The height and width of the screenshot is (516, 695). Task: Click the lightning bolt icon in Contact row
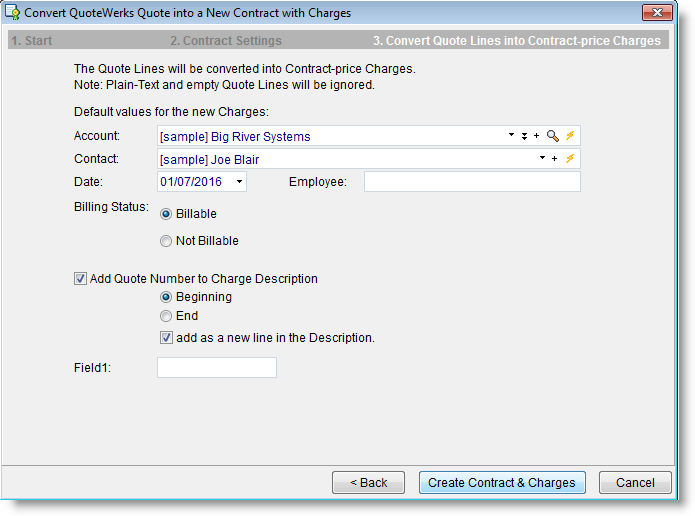point(570,159)
